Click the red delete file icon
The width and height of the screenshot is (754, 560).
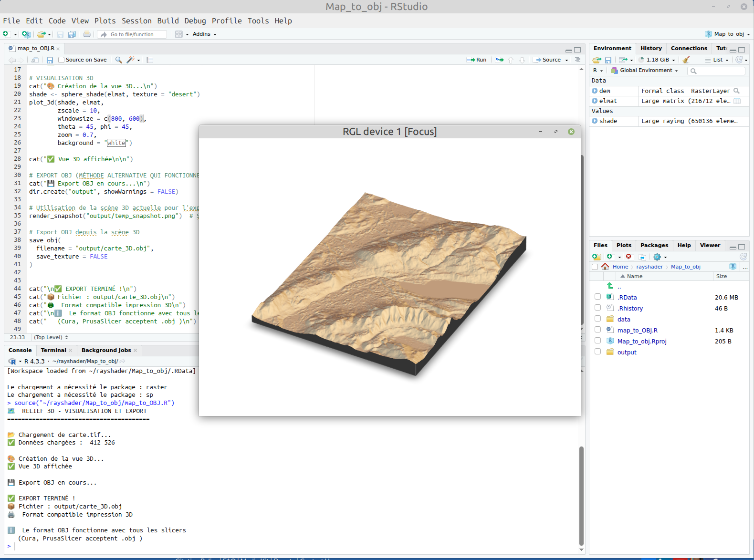click(x=628, y=257)
